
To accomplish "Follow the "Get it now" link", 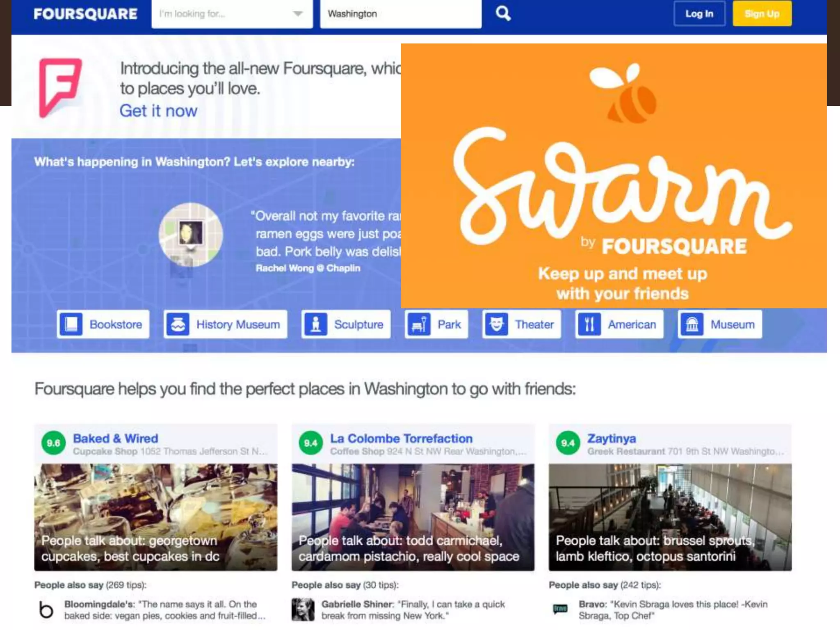I will (x=158, y=111).
